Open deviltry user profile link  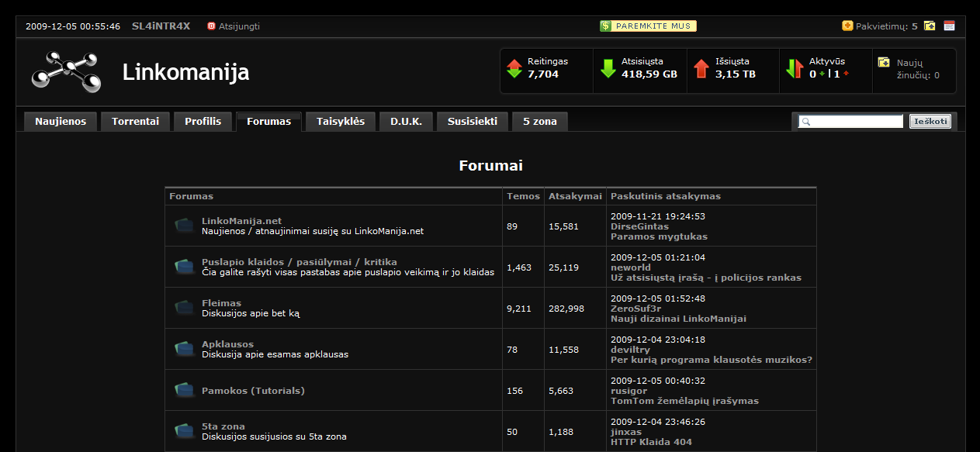[630, 350]
